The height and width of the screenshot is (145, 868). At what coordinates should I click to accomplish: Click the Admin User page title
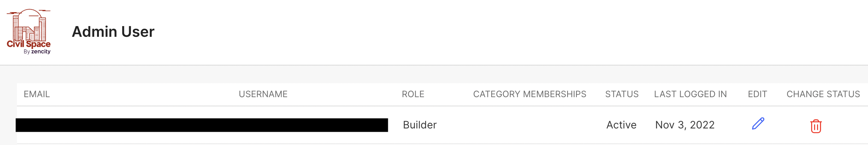[113, 32]
